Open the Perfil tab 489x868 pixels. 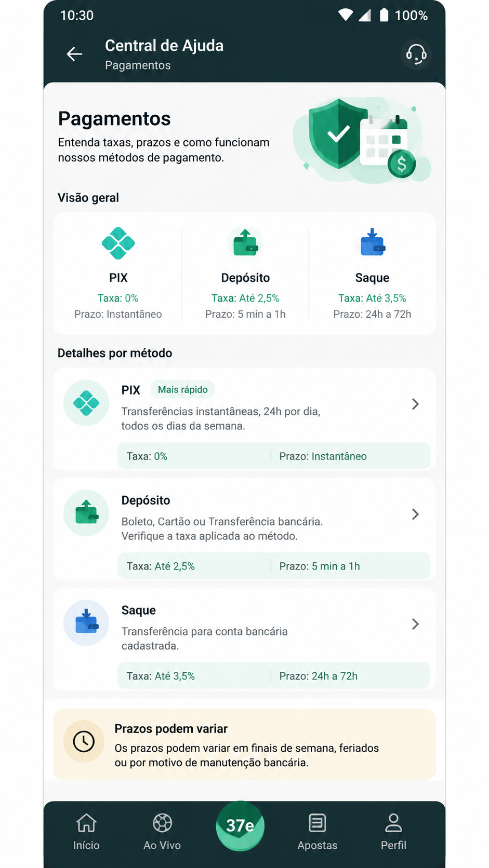pyautogui.click(x=393, y=831)
